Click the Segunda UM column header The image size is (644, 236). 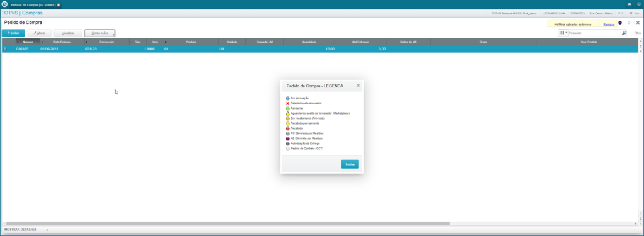265,42
